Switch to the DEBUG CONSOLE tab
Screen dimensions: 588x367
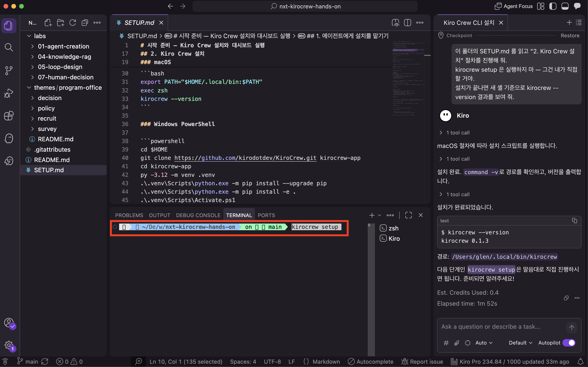coord(198,215)
